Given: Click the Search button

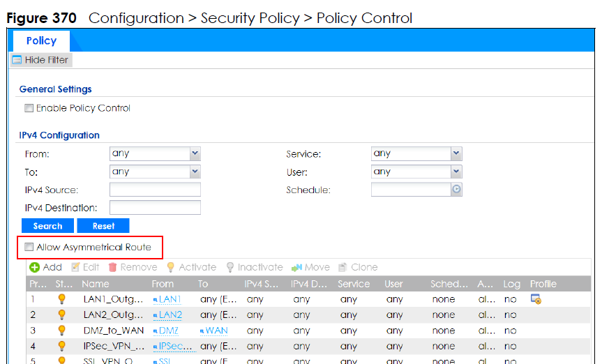Looking at the screenshot, I should coord(47,226).
